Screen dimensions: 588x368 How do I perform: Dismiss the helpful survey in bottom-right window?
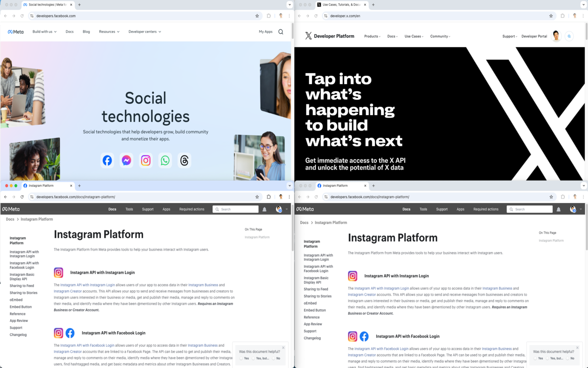click(577, 348)
